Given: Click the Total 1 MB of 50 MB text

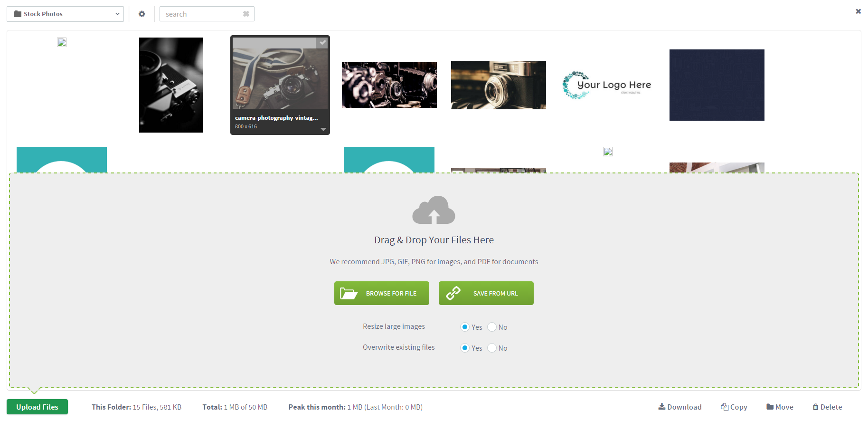Looking at the screenshot, I should tap(235, 407).
